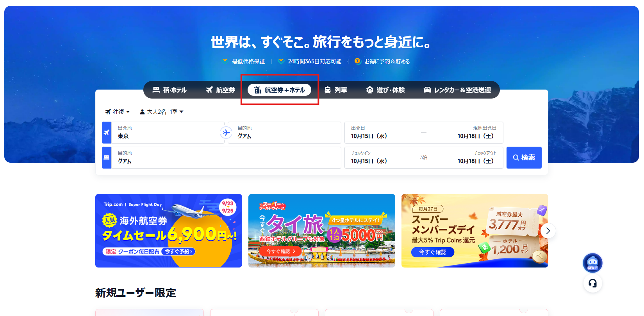Click the swap origin and destination airplane icon
This screenshot has width=644, height=316.
(226, 133)
